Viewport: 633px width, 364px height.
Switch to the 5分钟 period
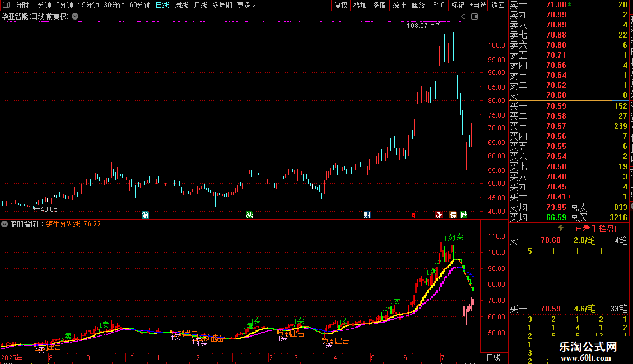click(x=64, y=5)
